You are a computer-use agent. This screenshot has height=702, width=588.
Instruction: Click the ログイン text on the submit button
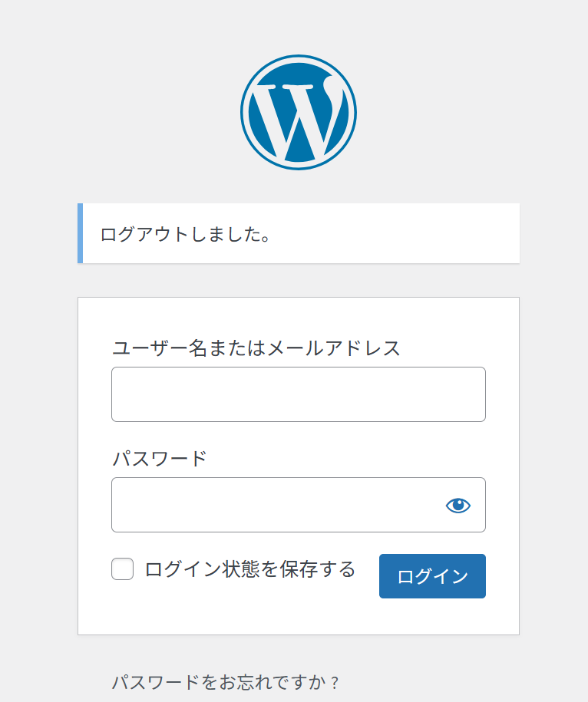(x=432, y=576)
